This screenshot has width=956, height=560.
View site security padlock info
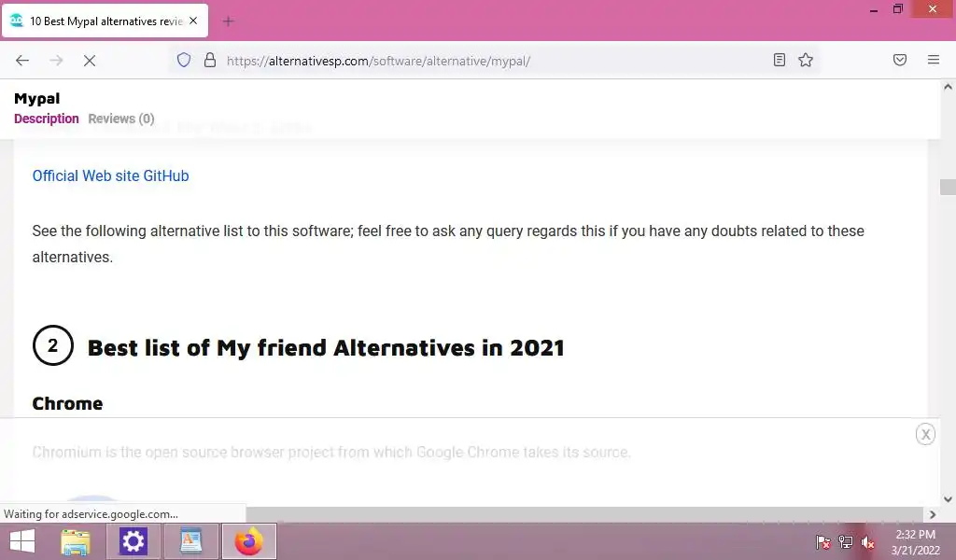(x=210, y=60)
